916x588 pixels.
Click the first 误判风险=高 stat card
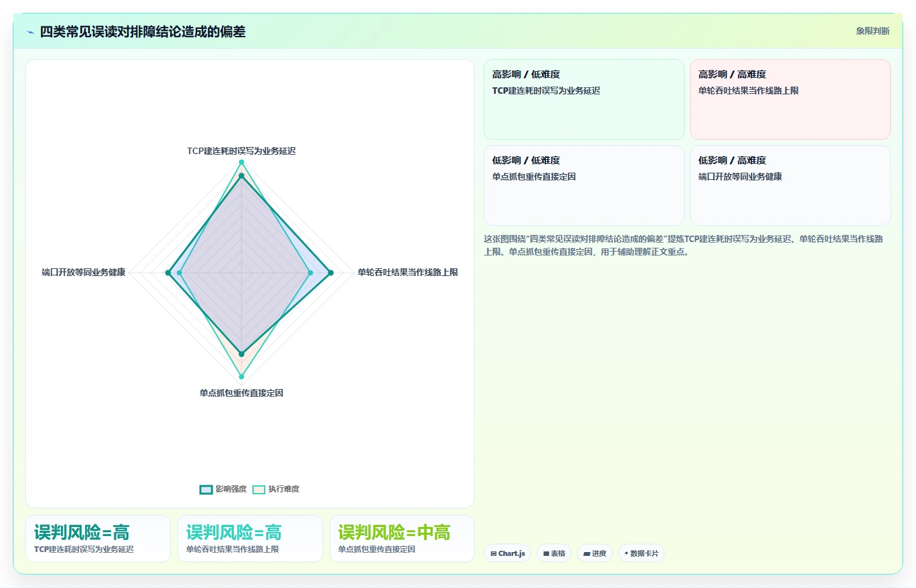[98, 539]
